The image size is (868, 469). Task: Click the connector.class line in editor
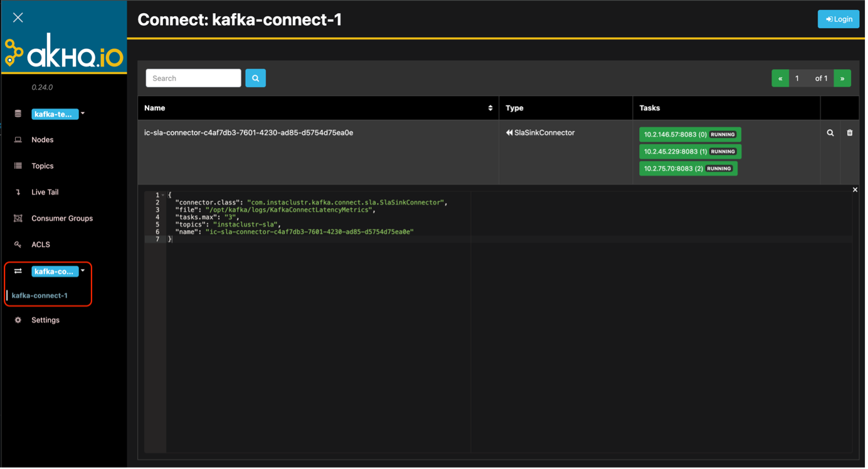coord(312,203)
